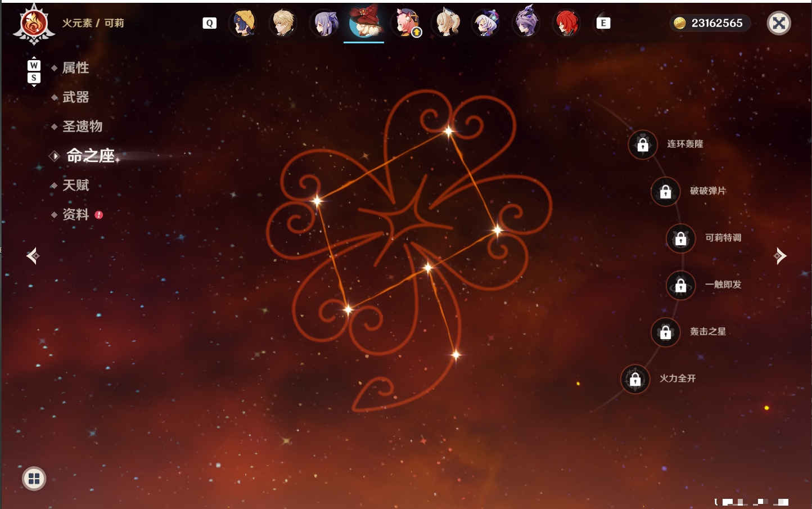Open locked constellation 一触即发
Screen dimensions: 812x509
tap(680, 285)
